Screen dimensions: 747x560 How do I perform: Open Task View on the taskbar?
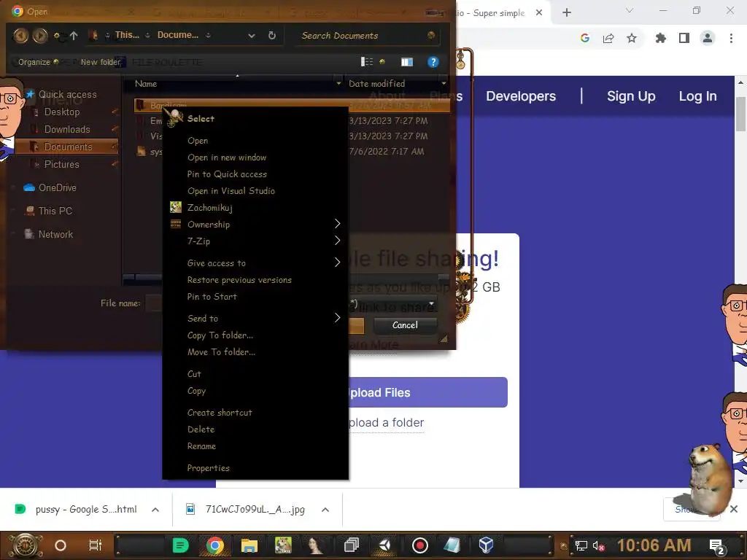coord(96,545)
